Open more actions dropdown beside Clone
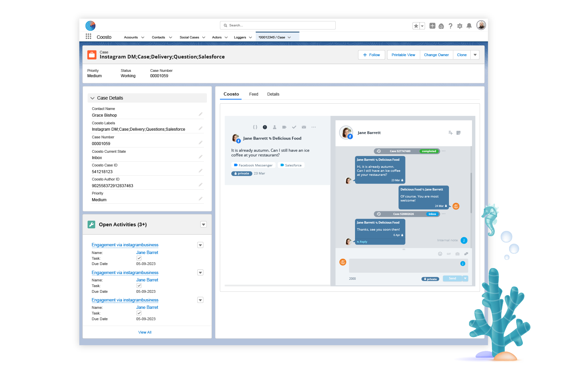The height and width of the screenshot is (376, 588). (475, 55)
